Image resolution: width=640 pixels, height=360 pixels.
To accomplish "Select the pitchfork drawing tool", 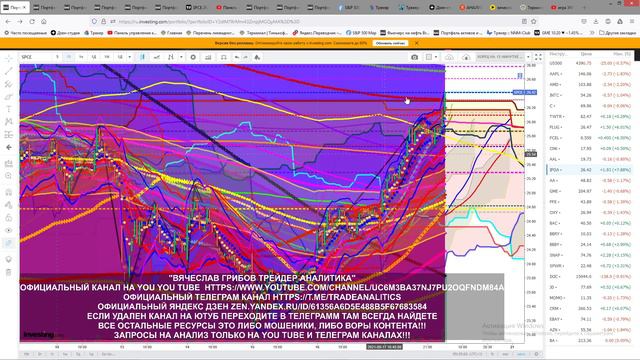I will [x=9, y=84].
